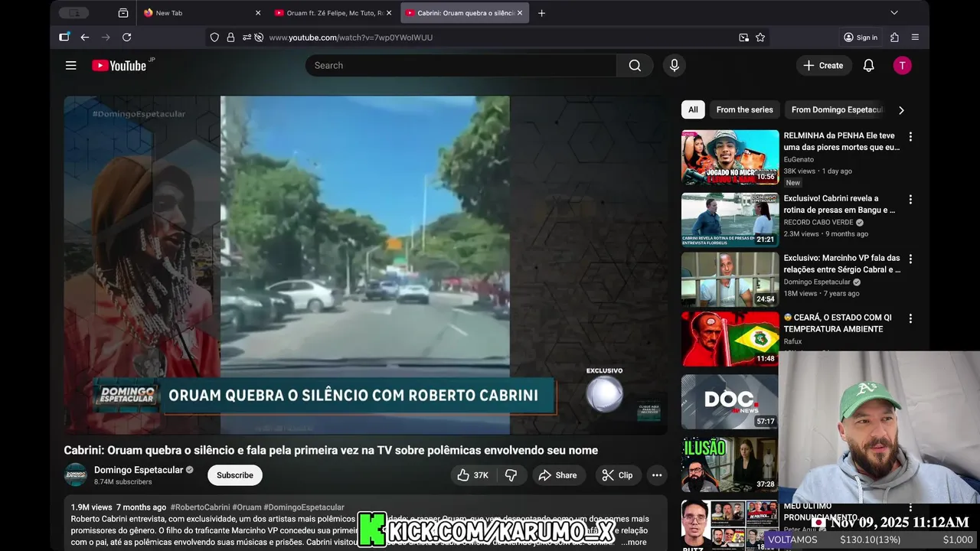Open the DOC News video thumbnail
Screen dimensions: 980x551
pyautogui.click(x=730, y=402)
